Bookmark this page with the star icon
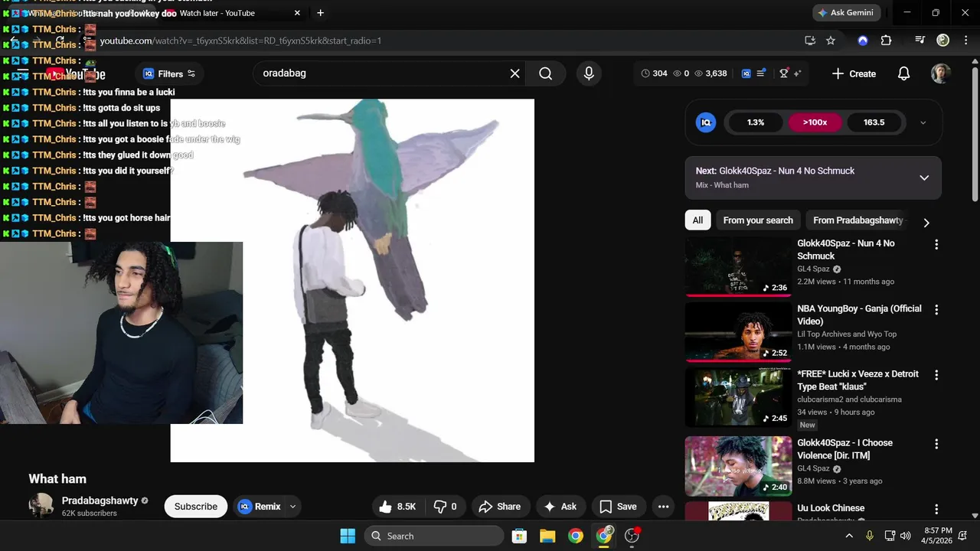980x551 pixels. pyautogui.click(x=831, y=41)
